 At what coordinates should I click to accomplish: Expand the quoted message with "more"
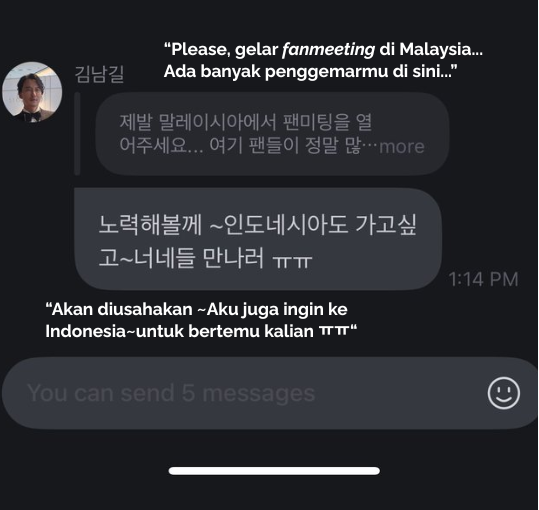[402, 147]
